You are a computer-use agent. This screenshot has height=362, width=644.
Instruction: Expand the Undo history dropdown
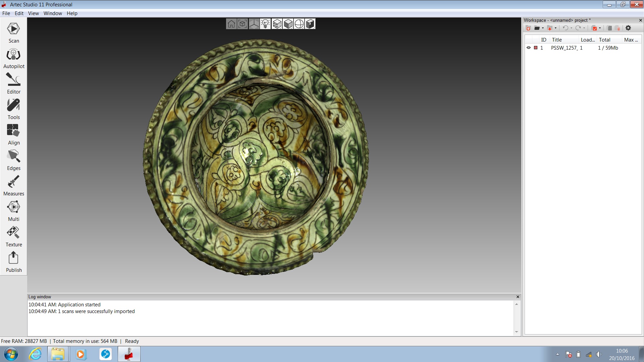point(571,28)
